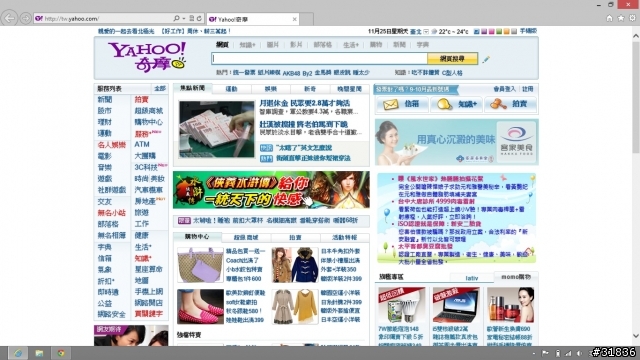Open the browser Tools gear
640x360 pixels.
[x=632, y=18]
